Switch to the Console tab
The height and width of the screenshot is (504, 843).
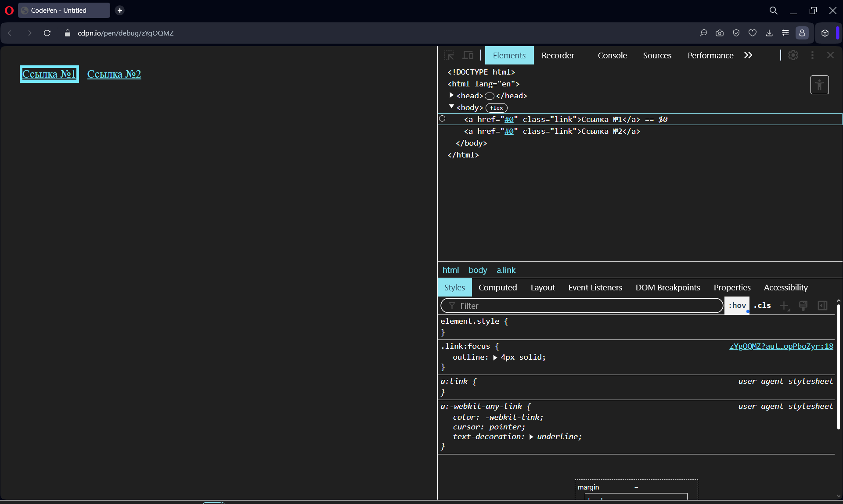pos(612,55)
